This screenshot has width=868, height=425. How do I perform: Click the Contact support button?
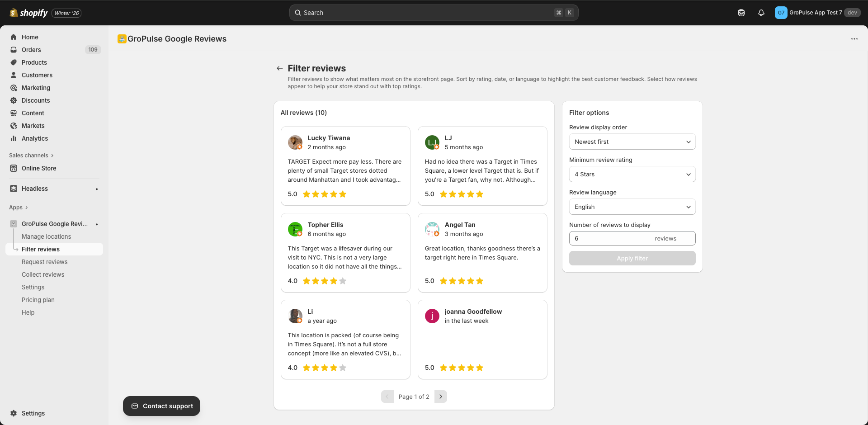tap(161, 406)
